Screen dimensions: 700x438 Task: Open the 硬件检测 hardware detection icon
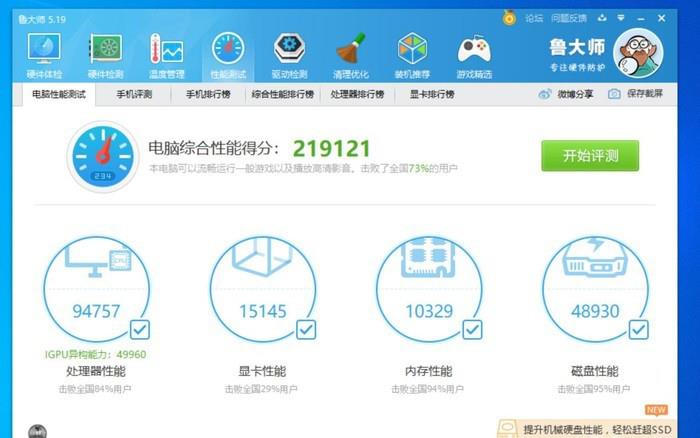pyautogui.click(x=105, y=55)
